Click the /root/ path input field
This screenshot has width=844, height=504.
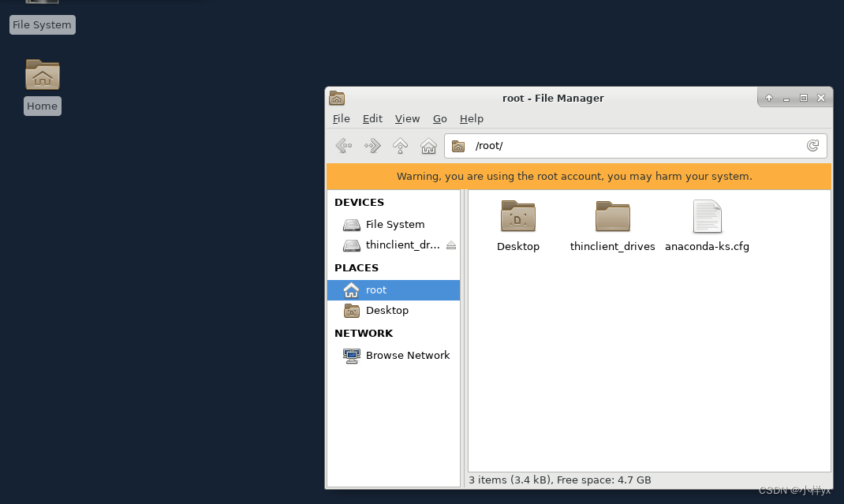635,146
